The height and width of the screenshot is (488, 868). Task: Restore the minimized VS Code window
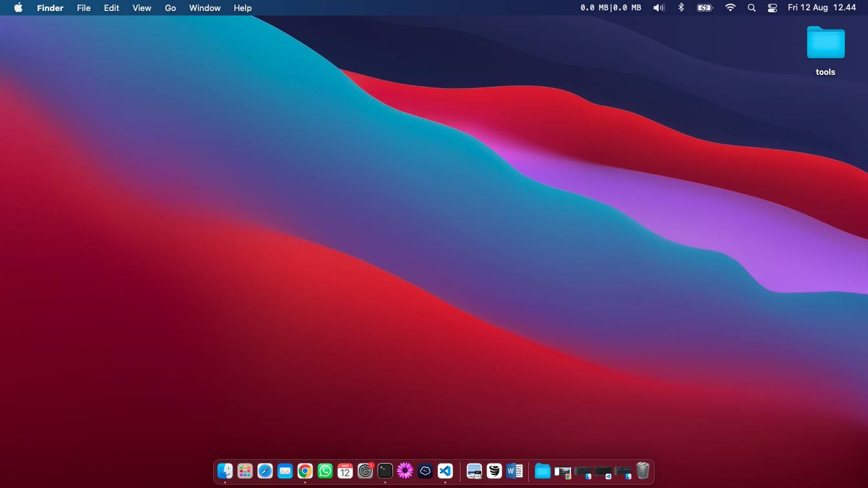pos(603,472)
